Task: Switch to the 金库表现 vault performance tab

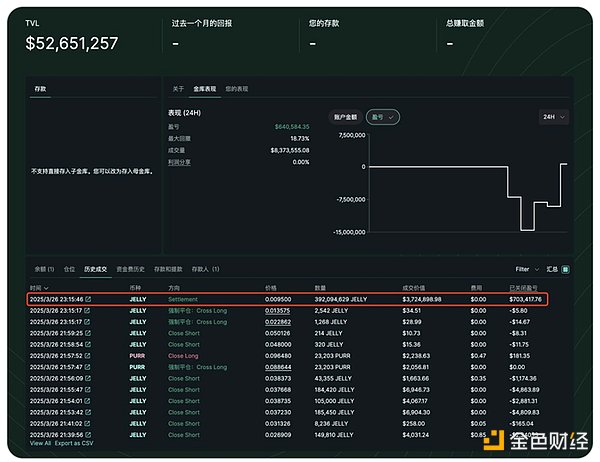Action: [x=205, y=89]
